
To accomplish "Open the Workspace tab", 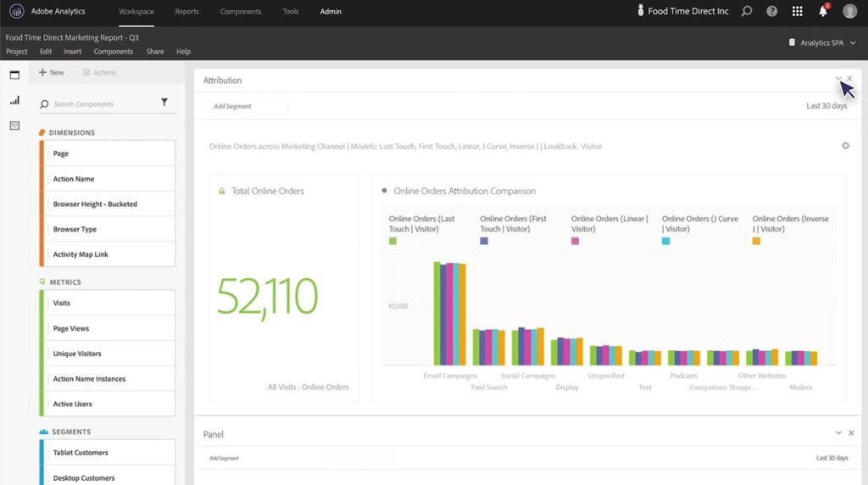I will point(136,12).
